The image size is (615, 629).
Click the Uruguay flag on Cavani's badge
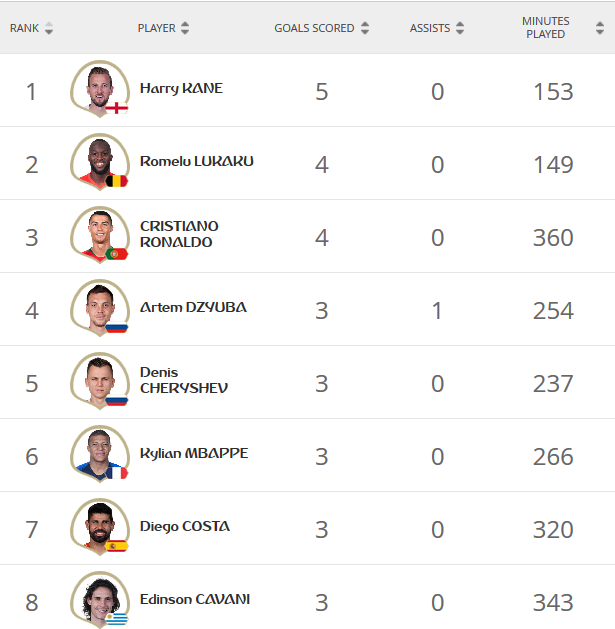point(117,619)
